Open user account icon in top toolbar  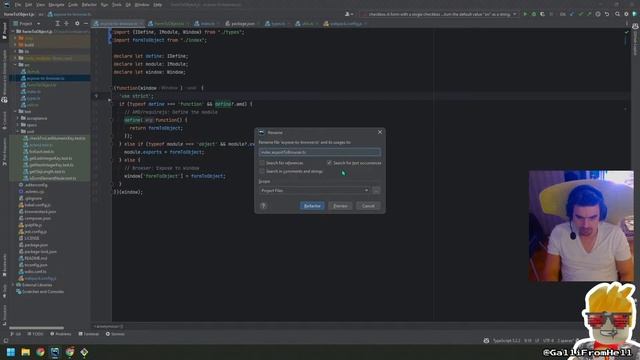[349, 14]
